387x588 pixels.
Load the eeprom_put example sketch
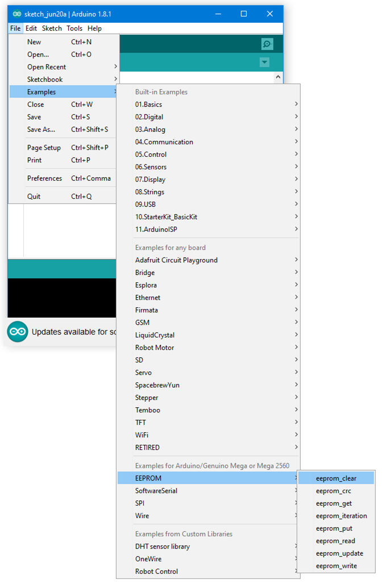(336, 528)
